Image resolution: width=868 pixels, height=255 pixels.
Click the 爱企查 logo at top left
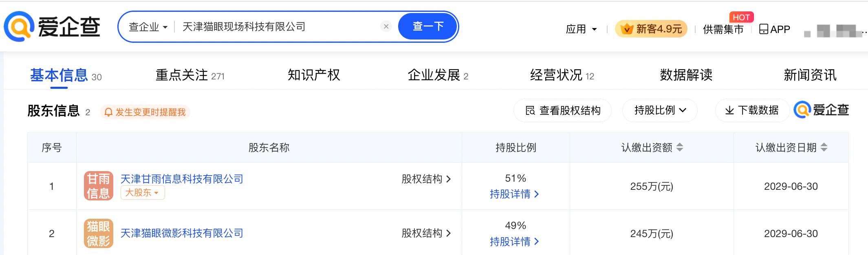[x=53, y=26]
